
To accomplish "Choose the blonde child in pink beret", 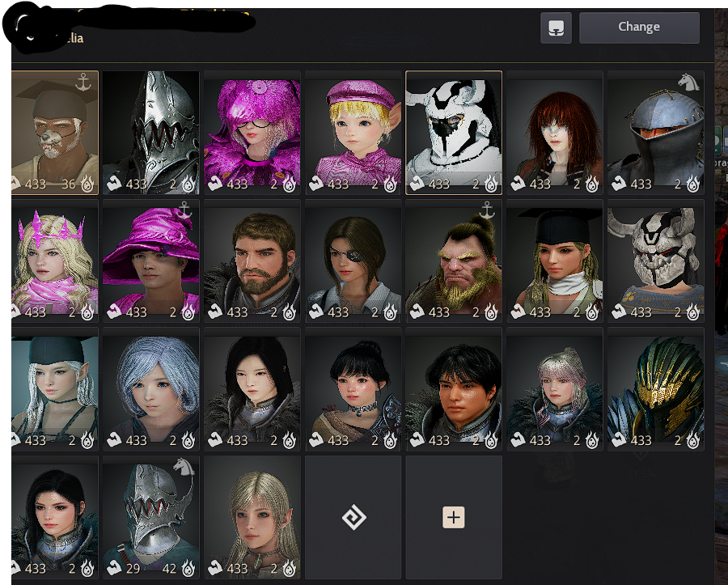I will pyautogui.click(x=353, y=133).
